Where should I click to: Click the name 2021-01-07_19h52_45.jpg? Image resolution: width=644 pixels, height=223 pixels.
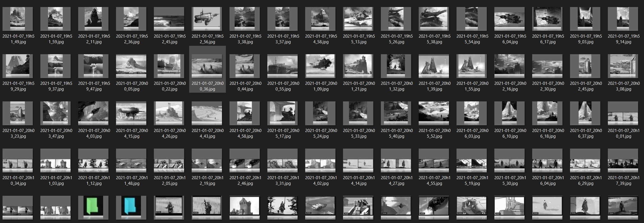tap(170, 39)
